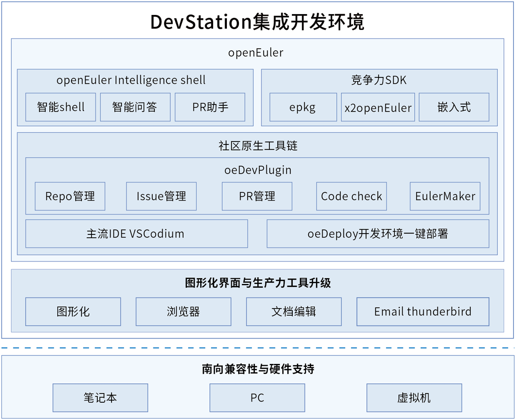Click the DevStation集成开发环境 title
The image size is (516, 420).
[257, 22]
